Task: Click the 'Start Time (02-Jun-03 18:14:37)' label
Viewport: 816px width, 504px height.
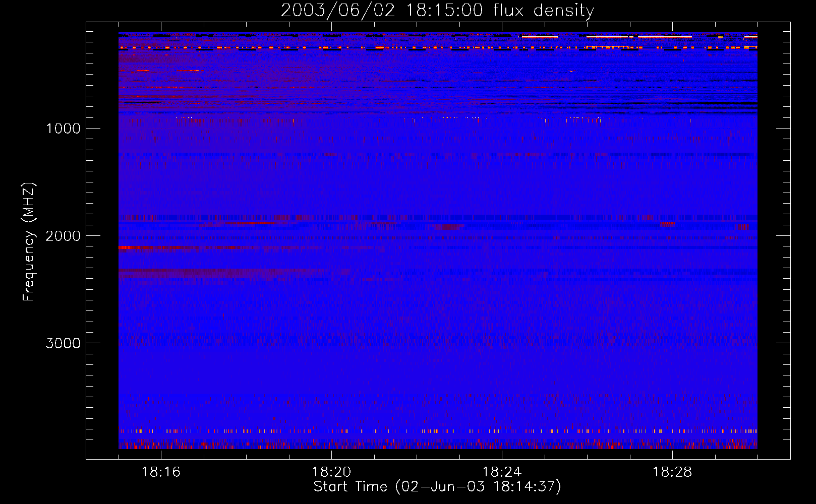Action: tap(437, 487)
